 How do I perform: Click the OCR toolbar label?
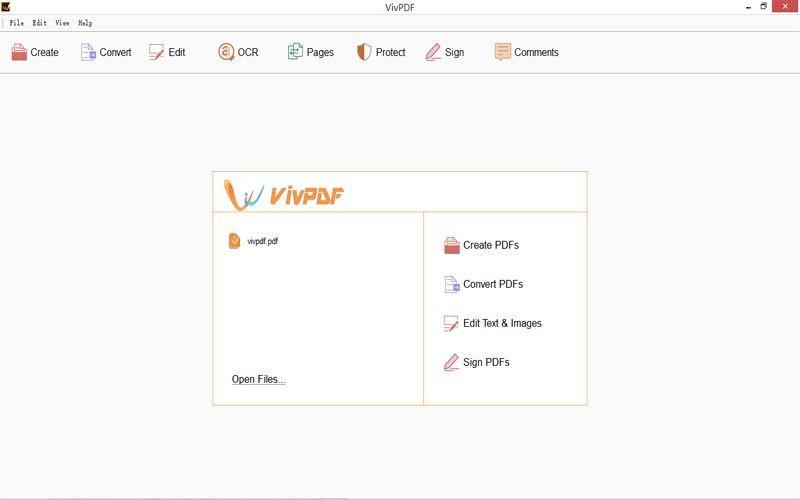pos(248,52)
